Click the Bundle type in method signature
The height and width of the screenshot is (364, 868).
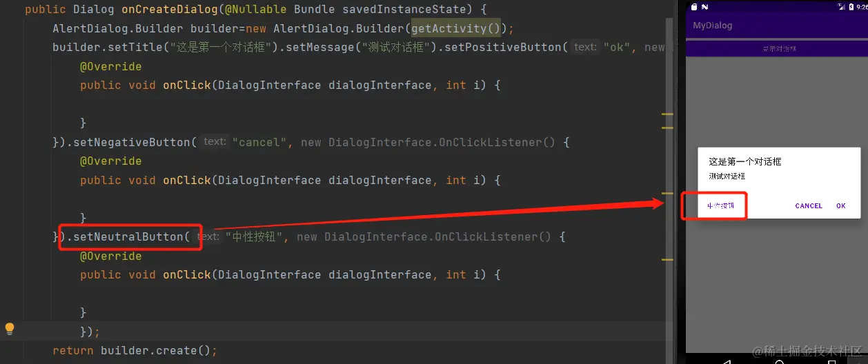pyautogui.click(x=315, y=10)
